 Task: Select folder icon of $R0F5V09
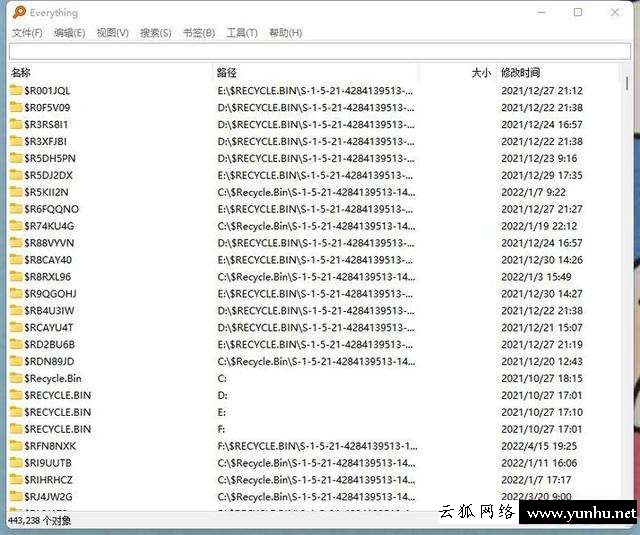point(16,107)
